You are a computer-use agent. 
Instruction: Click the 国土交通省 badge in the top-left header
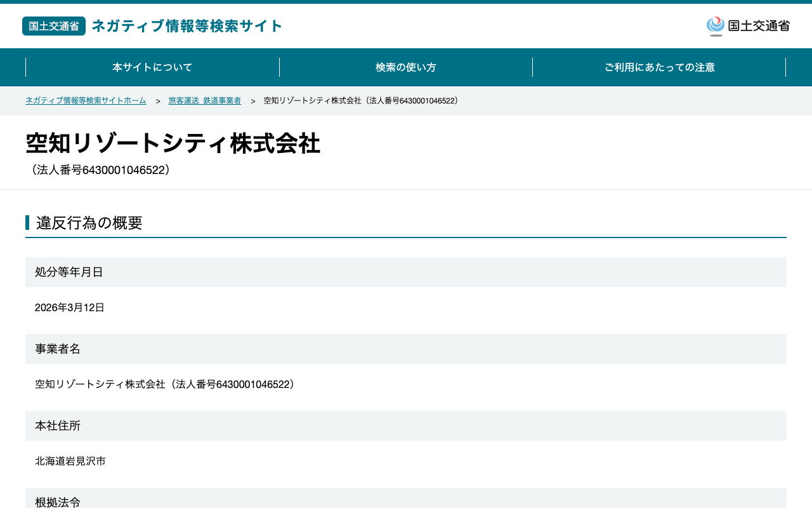54,26
